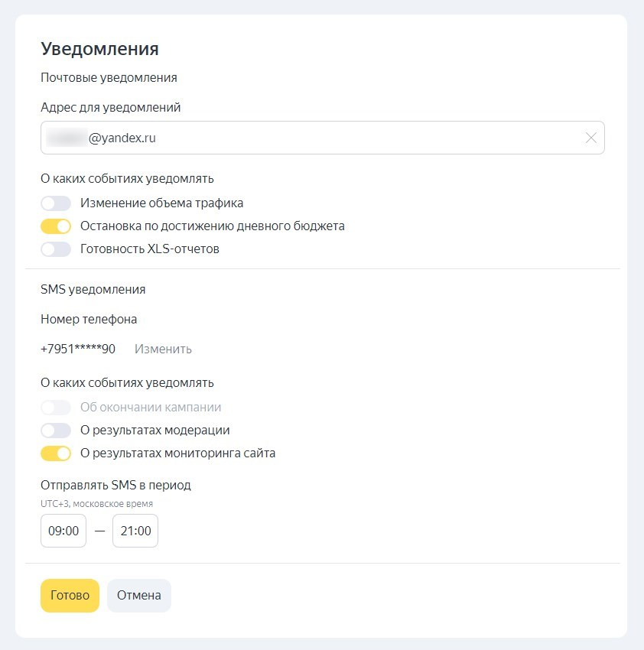
Task: Click the 'Изменение объема трафика' label text
Action: (162, 203)
